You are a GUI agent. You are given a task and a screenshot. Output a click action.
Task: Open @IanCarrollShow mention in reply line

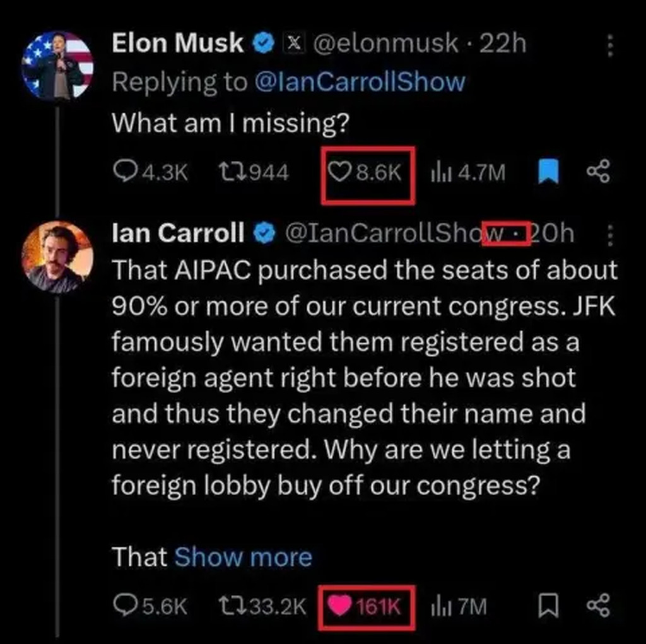point(360,82)
